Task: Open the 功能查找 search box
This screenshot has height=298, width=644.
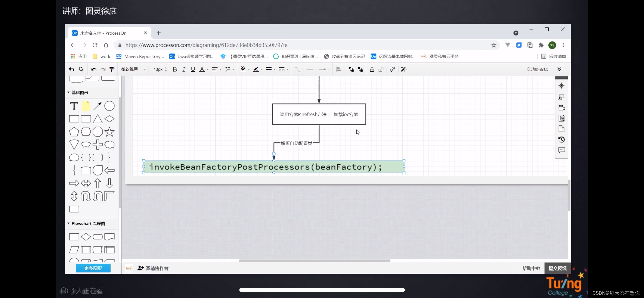Action: (x=537, y=69)
